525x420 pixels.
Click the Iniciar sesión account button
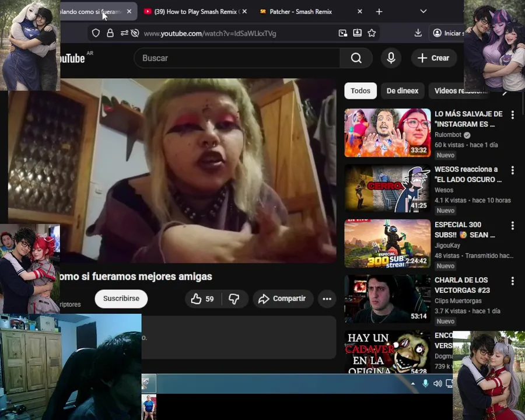pyautogui.click(x=447, y=33)
